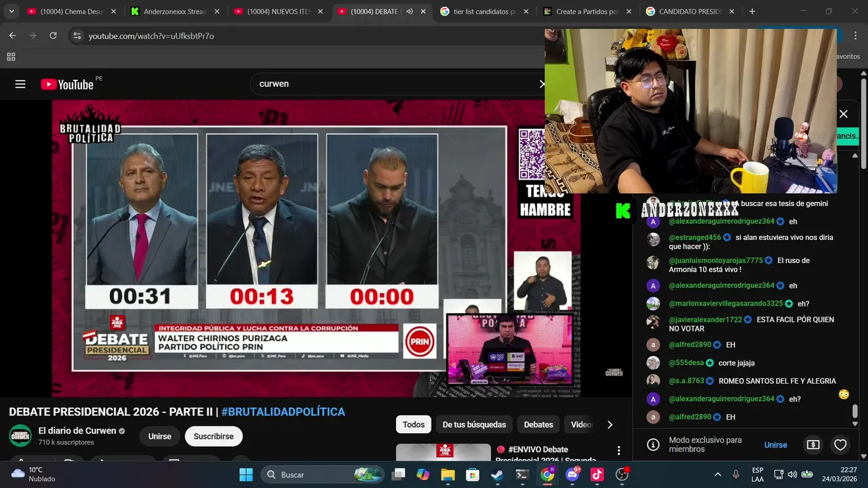Reload the current page

pyautogui.click(x=53, y=36)
